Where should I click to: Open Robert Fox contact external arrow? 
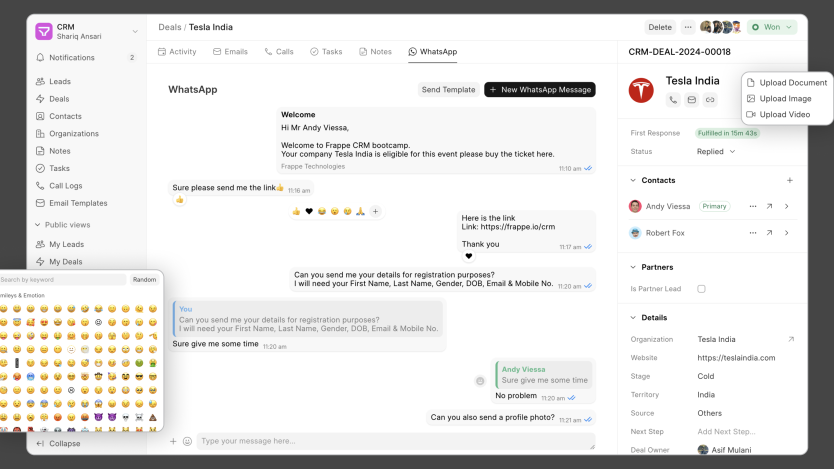(x=769, y=233)
